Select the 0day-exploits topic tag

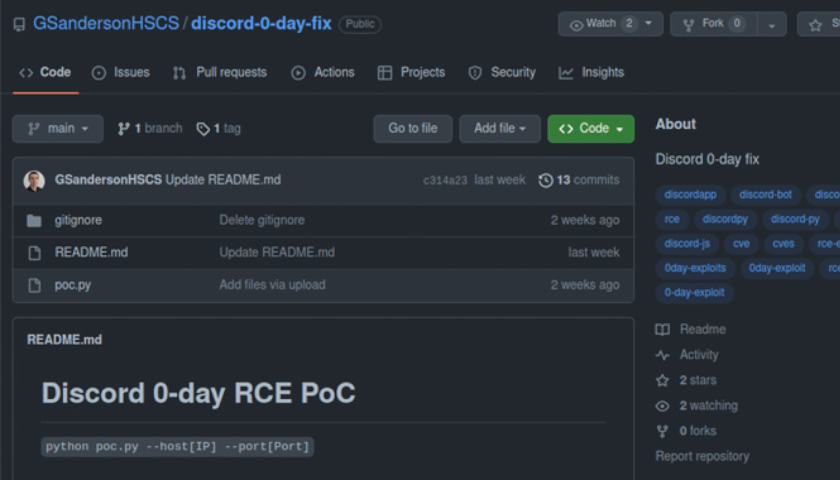point(695,268)
